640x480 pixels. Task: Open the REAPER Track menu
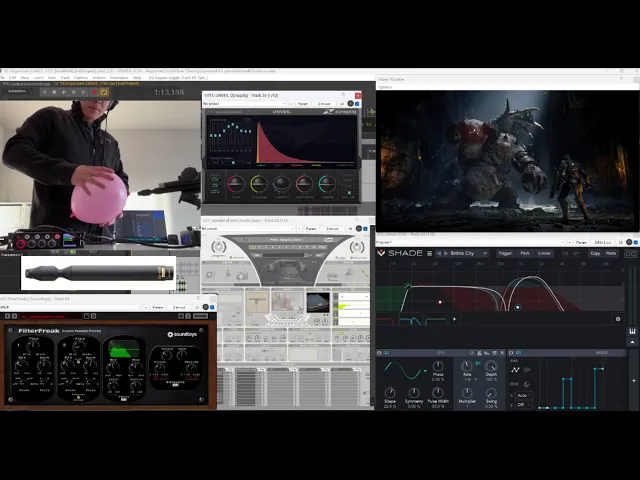tap(65, 78)
